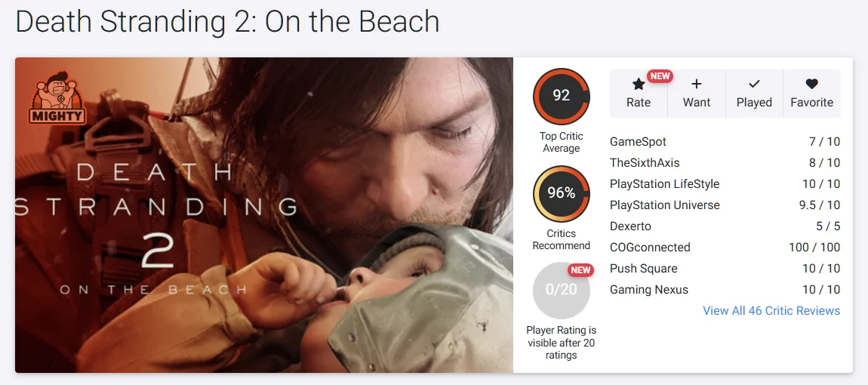This screenshot has width=868, height=385.
Task: Click the plus Want icon
Action: point(697,85)
